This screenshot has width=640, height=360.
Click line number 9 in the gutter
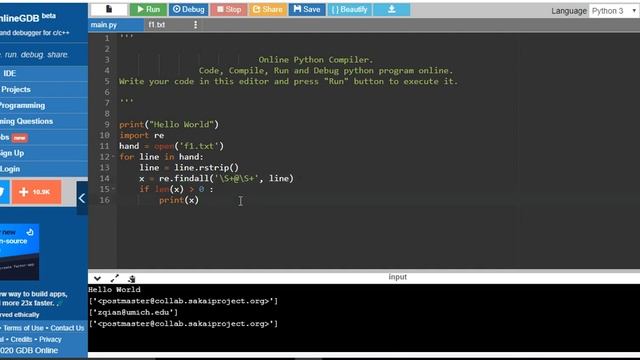pos(107,124)
